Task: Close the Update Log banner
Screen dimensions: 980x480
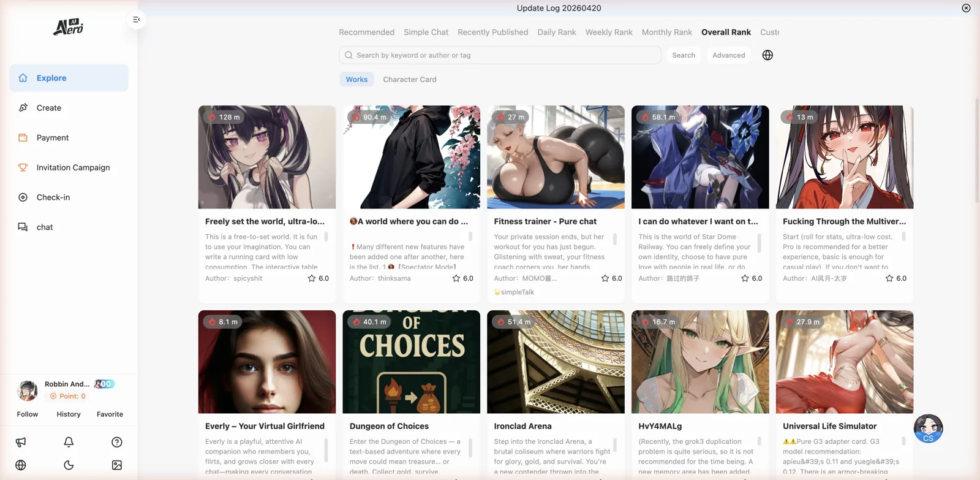Action: pyautogui.click(x=966, y=8)
